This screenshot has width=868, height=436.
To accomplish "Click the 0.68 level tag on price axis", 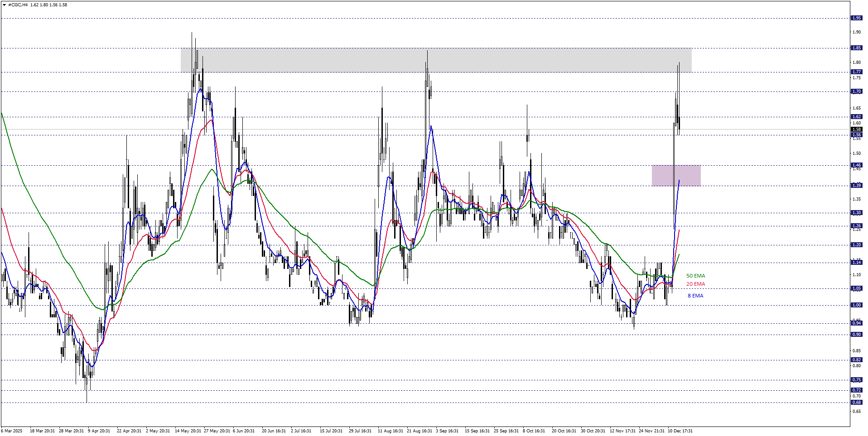I will click(x=856, y=402).
